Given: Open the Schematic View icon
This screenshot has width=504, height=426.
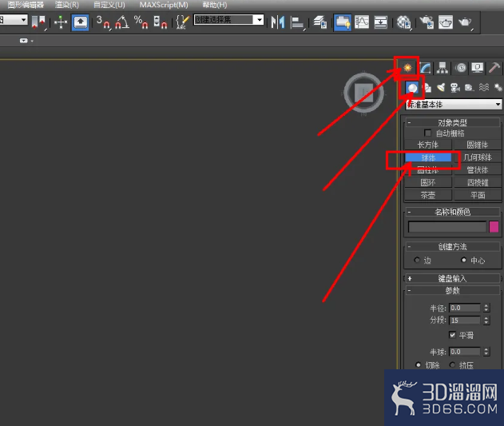Looking at the screenshot, I should [380, 22].
